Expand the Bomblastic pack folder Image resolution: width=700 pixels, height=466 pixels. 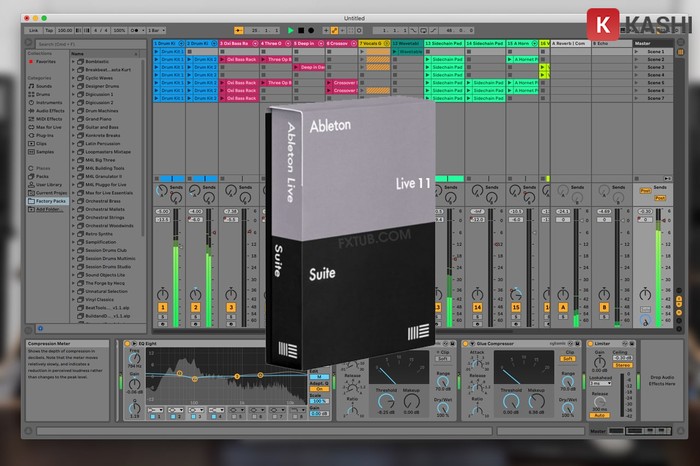[74, 62]
